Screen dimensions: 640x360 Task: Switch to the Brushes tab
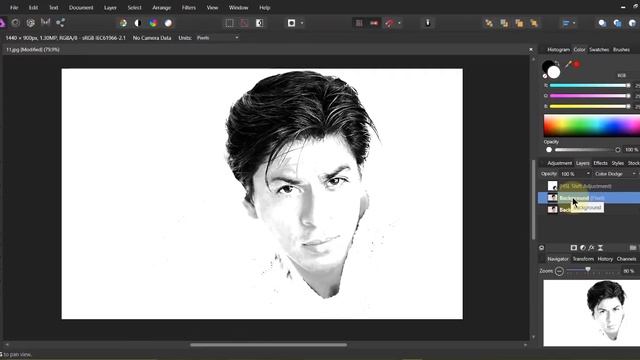(621, 49)
